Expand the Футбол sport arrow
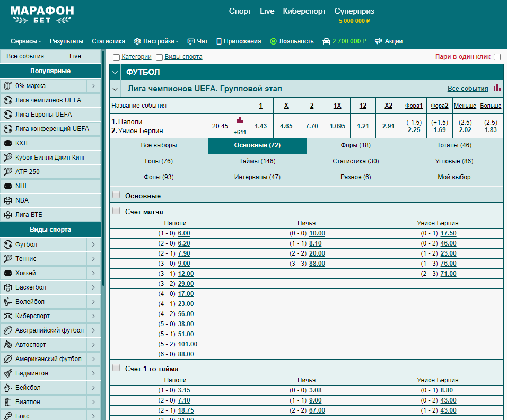Image resolution: width=507 pixels, height=420 pixels. (x=93, y=244)
